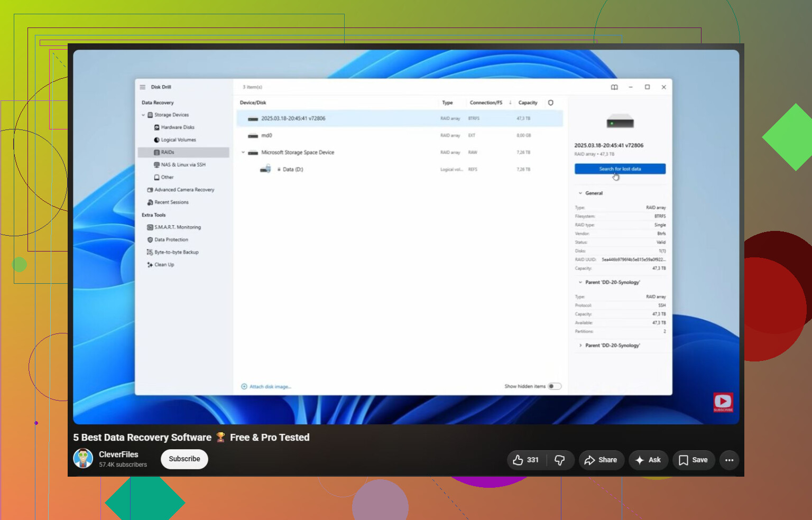Image resolution: width=812 pixels, height=520 pixels.
Task: Click the YouTube subscribe watermark icon
Action: pyautogui.click(x=723, y=403)
